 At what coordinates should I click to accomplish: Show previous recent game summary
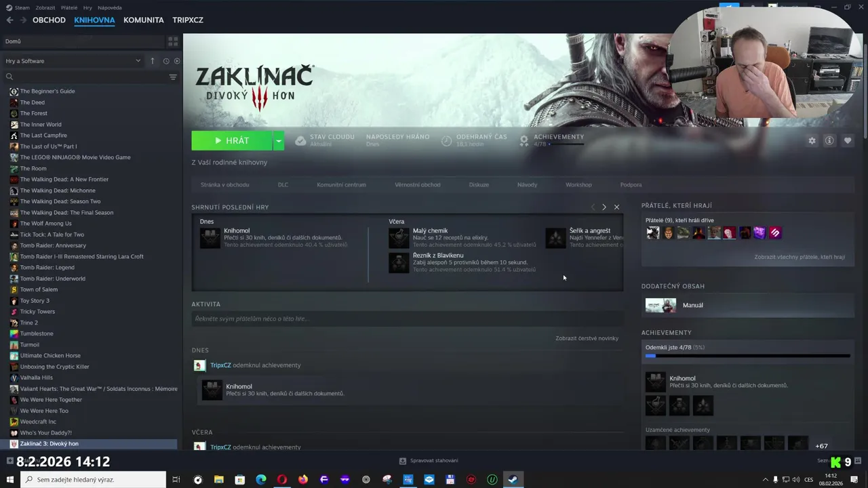(593, 207)
